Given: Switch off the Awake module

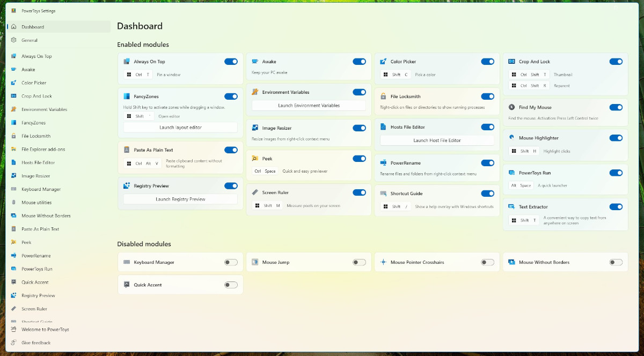Looking at the screenshot, I should click(359, 62).
